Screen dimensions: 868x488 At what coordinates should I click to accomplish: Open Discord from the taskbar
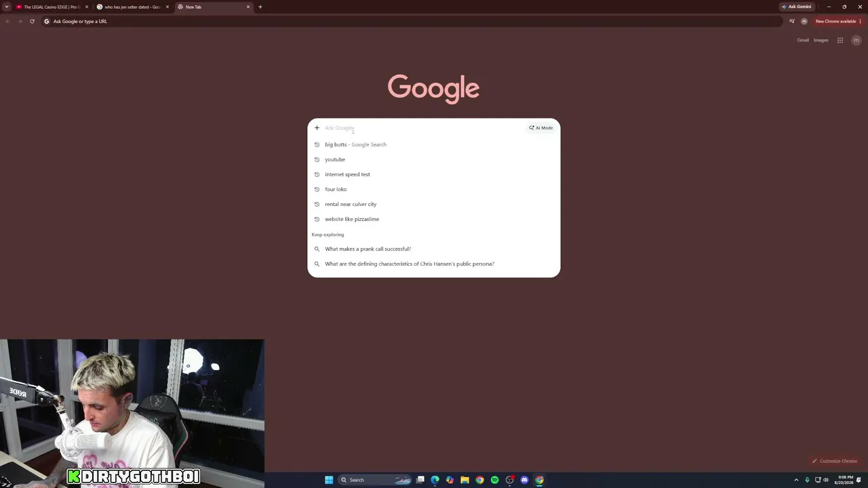(x=524, y=480)
